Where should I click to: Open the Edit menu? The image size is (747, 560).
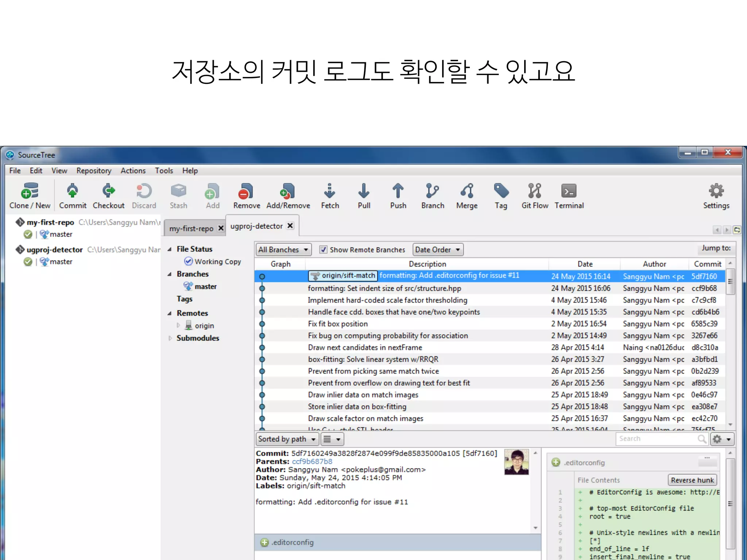point(36,171)
